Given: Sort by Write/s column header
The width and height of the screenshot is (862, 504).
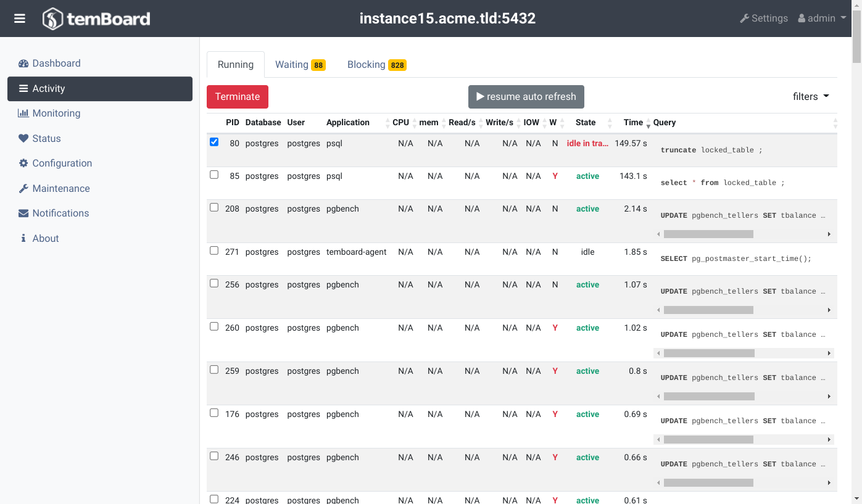Looking at the screenshot, I should 499,122.
